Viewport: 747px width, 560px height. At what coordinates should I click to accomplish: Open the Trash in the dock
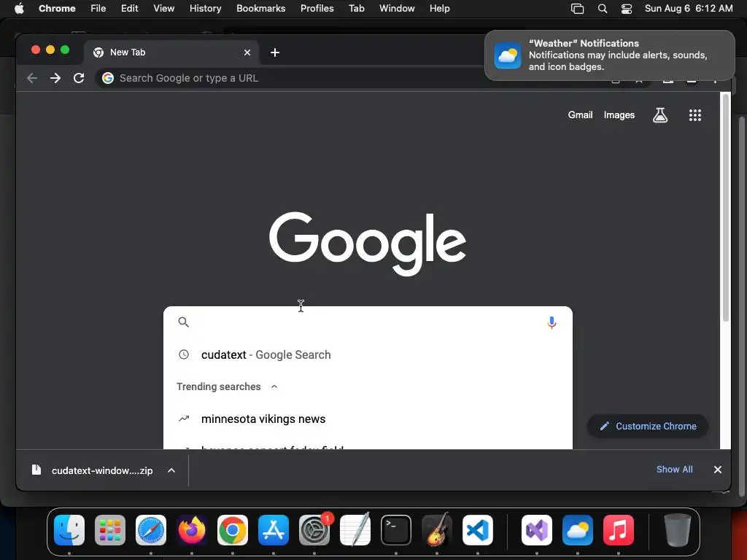tap(678, 530)
